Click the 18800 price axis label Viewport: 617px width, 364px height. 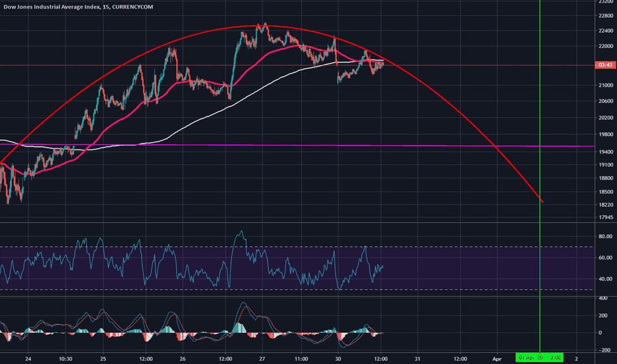click(606, 178)
